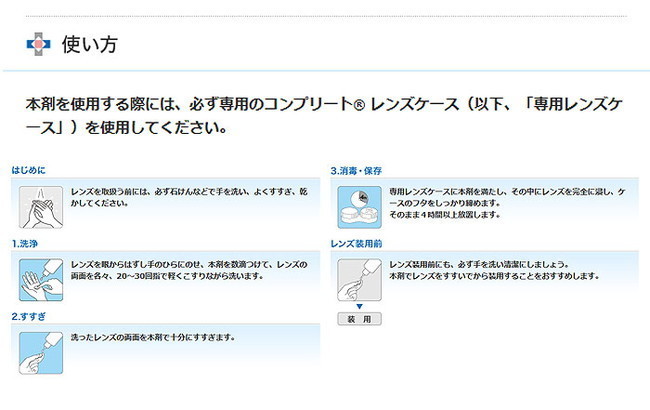
Task: Click the bold notice about 専用レンズケース
Action: click(320, 115)
